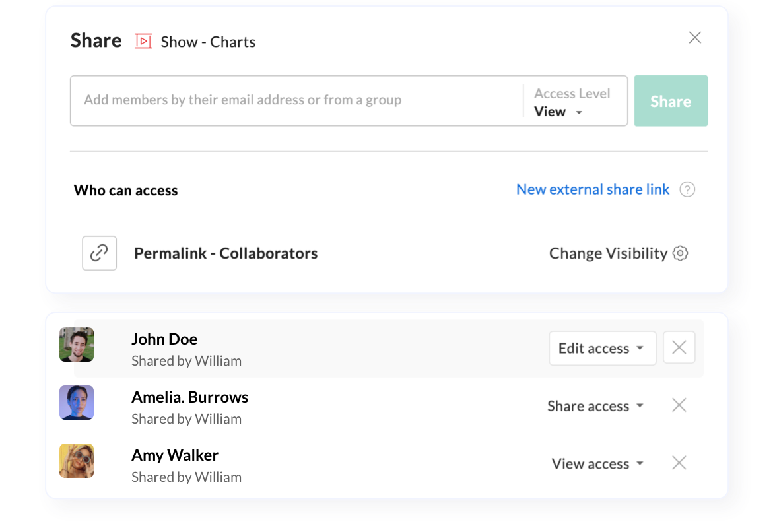The image size is (775, 532).
Task: Close the Share dialog
Action: (694, 38)
